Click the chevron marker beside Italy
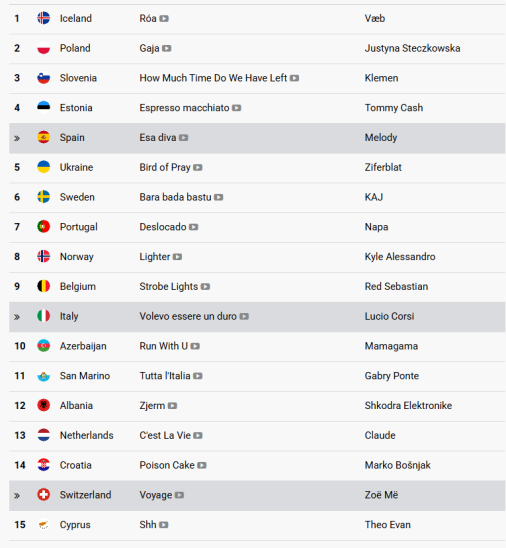 [17, 317]
